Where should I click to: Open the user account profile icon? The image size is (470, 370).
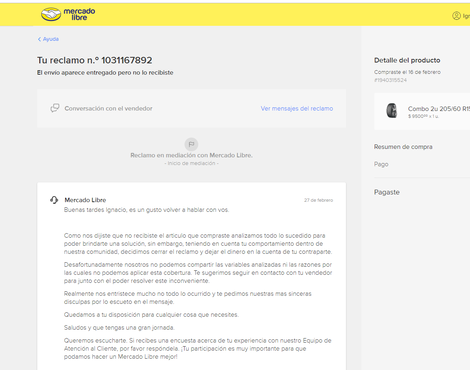456,16
